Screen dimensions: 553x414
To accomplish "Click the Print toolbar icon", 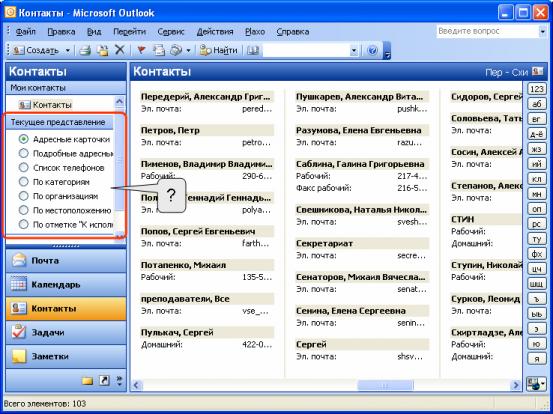I will [85, 50].
